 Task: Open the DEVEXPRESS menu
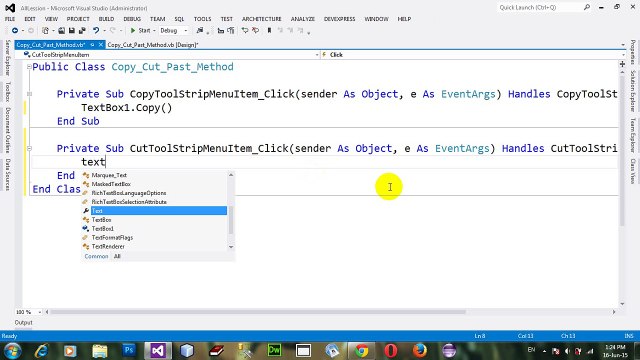tap(340, 19)
